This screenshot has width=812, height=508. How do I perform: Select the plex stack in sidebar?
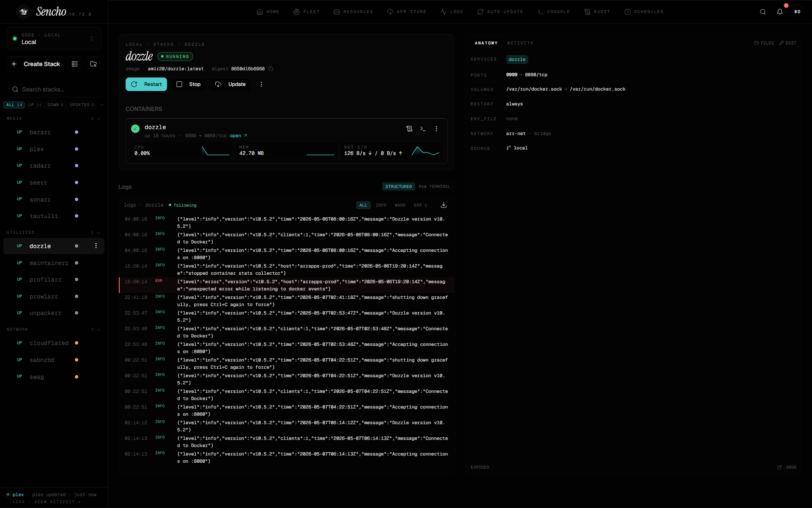54,149
